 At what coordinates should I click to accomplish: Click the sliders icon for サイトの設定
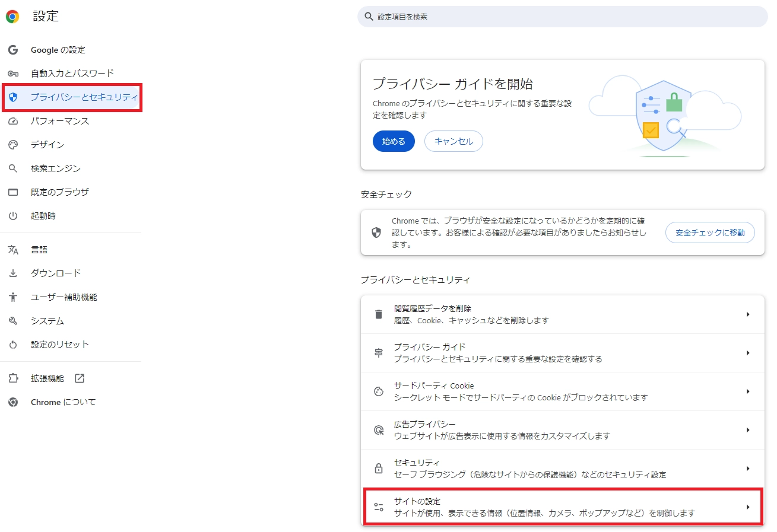tap(379, 507)
